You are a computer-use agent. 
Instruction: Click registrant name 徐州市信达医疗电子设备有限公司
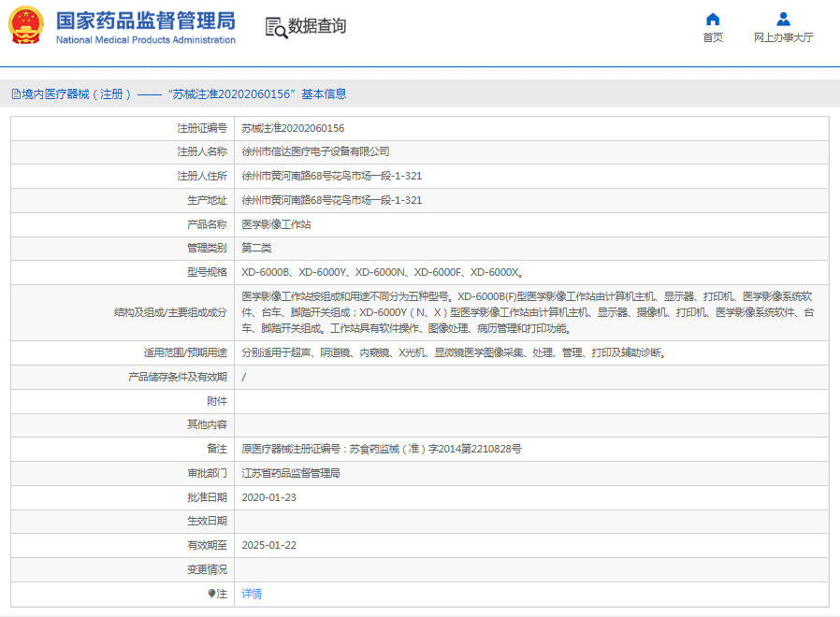point(315,151)
